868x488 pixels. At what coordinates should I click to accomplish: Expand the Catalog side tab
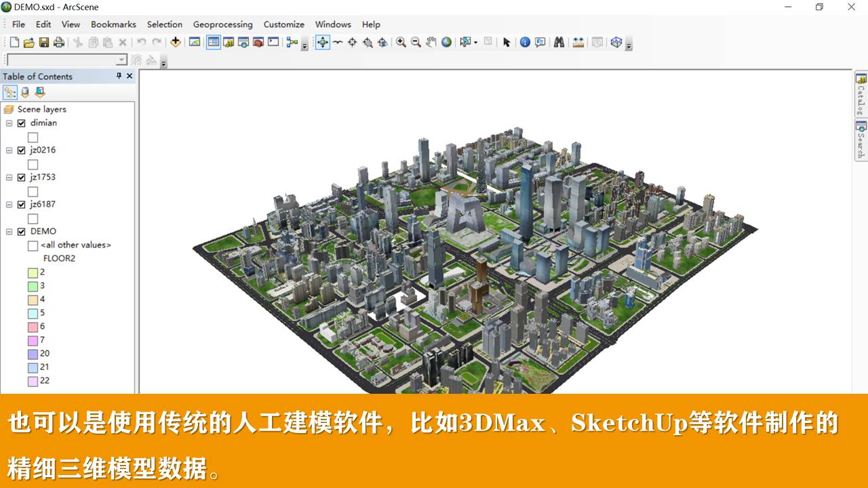[x=861, y=94]
